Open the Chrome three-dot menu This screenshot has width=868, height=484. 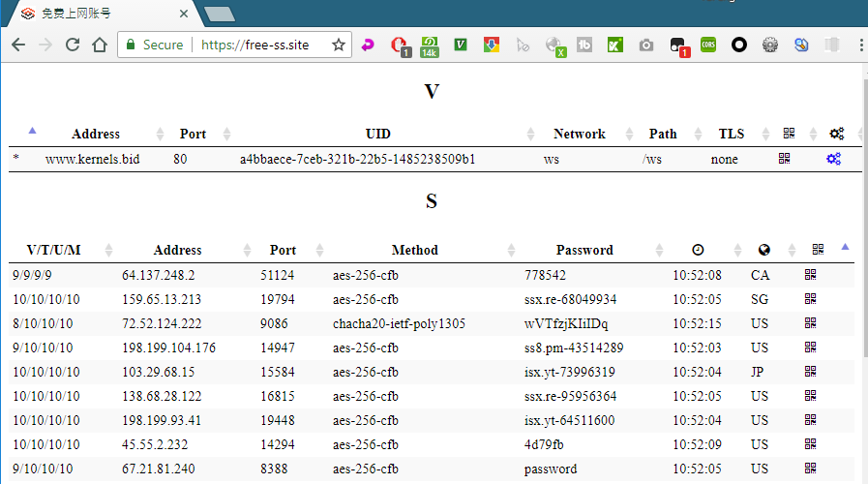pyautogui.click(x=861, y=45)
